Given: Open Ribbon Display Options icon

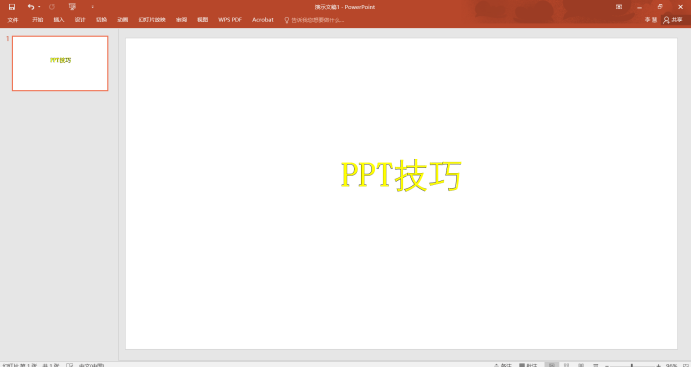Looking at the screenshot, I should tap(619, 7).
